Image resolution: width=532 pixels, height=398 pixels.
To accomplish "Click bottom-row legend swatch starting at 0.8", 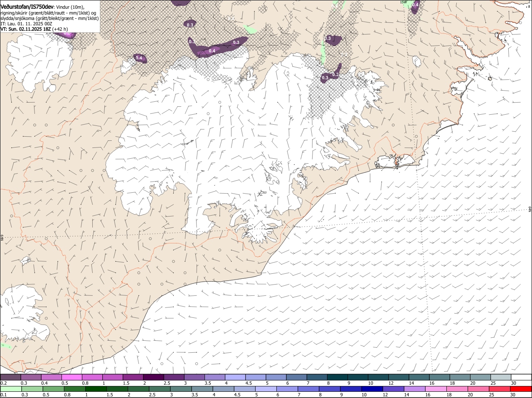I will 74,389.
